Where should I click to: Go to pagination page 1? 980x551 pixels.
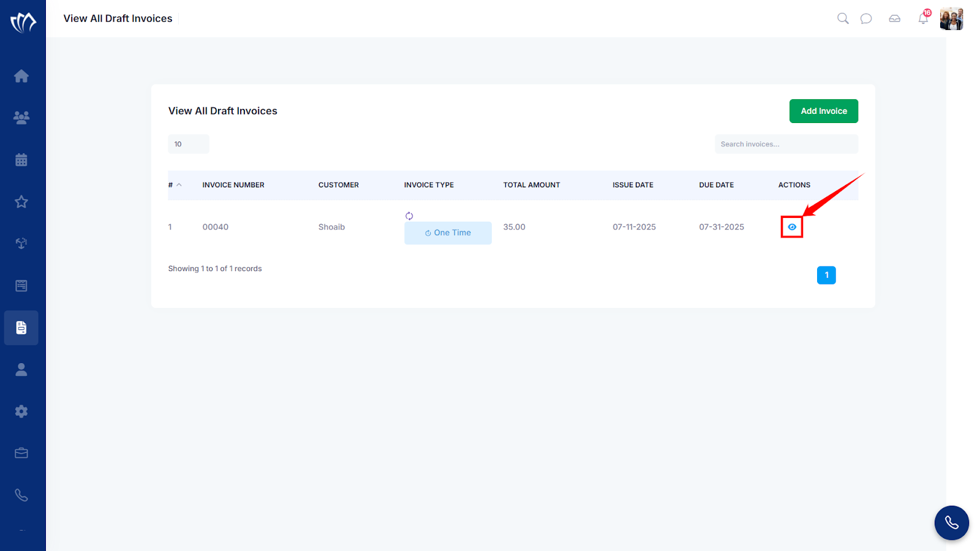pos(826,275)
